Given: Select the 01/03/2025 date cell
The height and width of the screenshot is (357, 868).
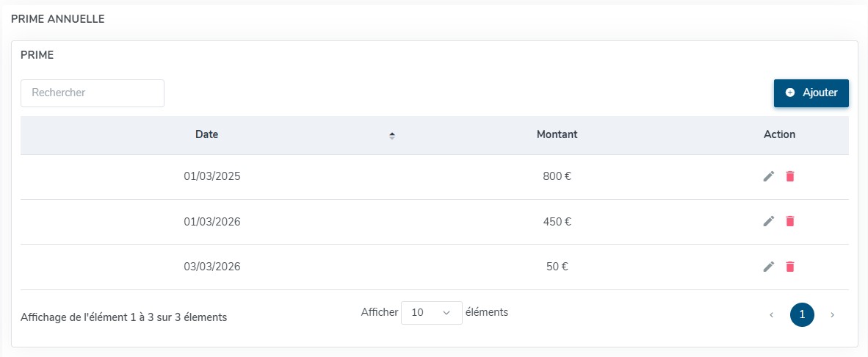Looking at the screenshot, I should coord(212,177).
